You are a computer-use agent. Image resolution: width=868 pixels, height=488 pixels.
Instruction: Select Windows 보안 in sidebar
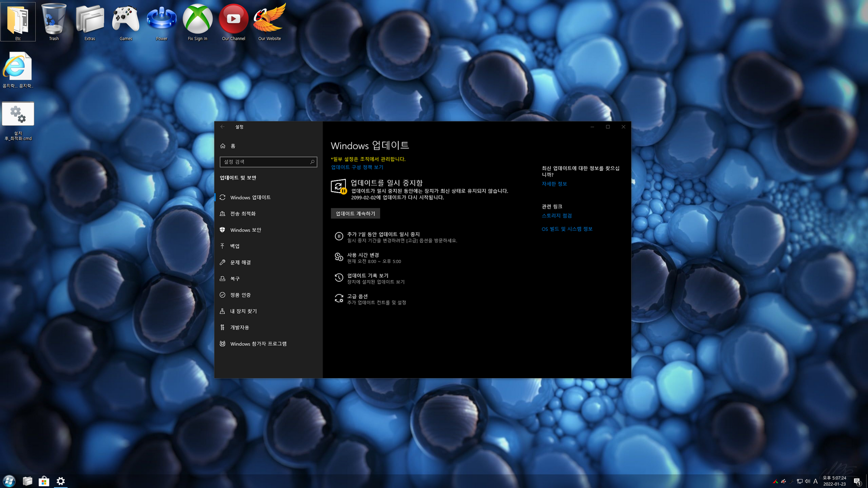pyautogui.click(x=268, y=230)
